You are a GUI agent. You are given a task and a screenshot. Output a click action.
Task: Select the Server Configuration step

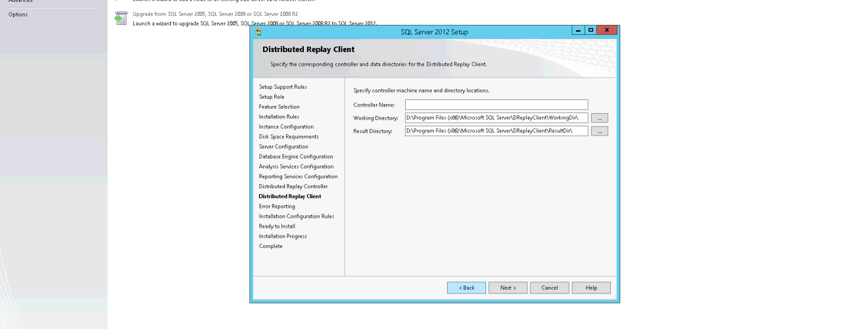[x=283, y=147]
